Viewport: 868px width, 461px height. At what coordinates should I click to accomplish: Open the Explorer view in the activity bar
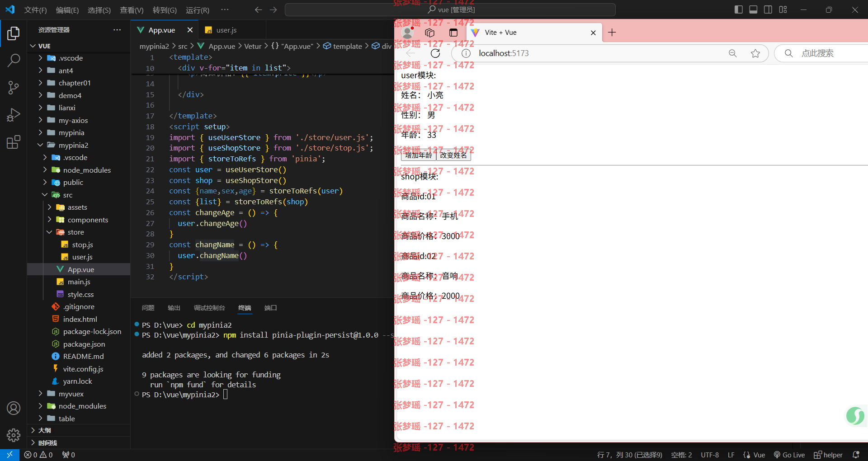(14, 33)
